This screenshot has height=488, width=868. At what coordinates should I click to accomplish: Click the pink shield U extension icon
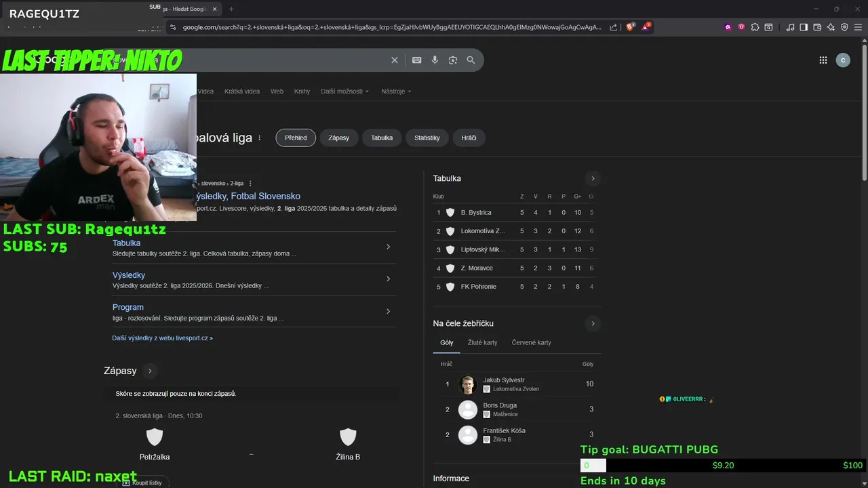pos(741,27)
